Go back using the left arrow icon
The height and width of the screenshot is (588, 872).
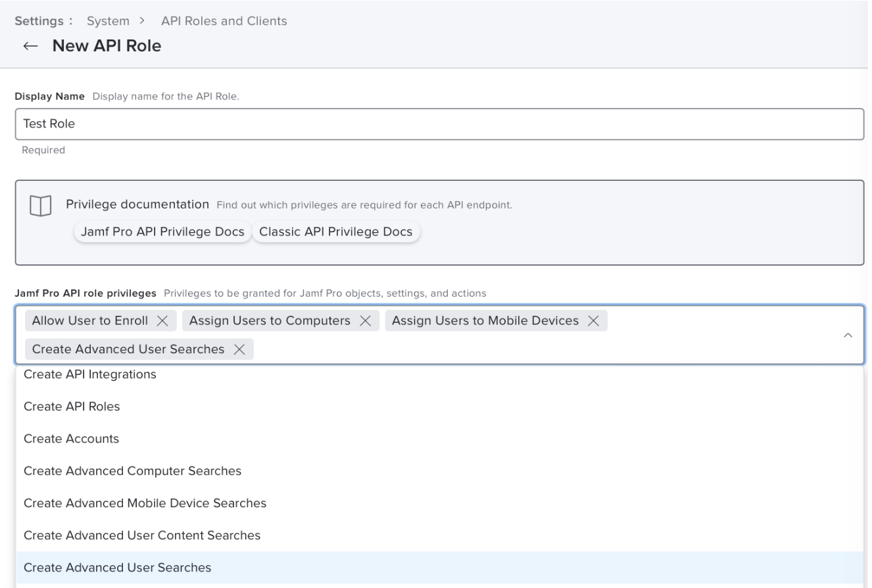point(31,46)
